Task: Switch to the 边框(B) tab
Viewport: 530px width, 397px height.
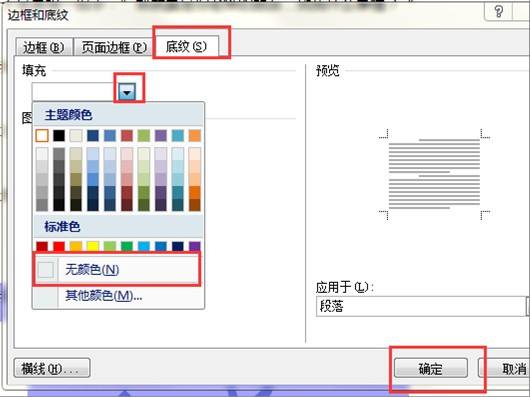Action: (x=44, y=48)
